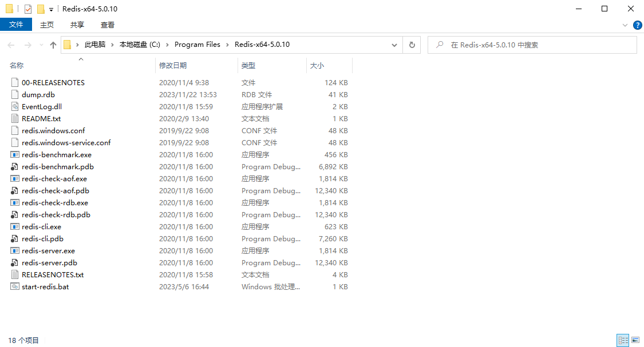Open the Customize Quick Access Toolbar dropdown

coord(51,10)
